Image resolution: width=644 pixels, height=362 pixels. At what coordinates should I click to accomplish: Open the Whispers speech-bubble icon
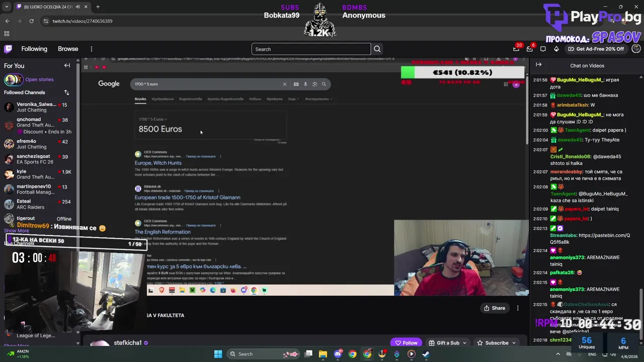click(543, 49)
